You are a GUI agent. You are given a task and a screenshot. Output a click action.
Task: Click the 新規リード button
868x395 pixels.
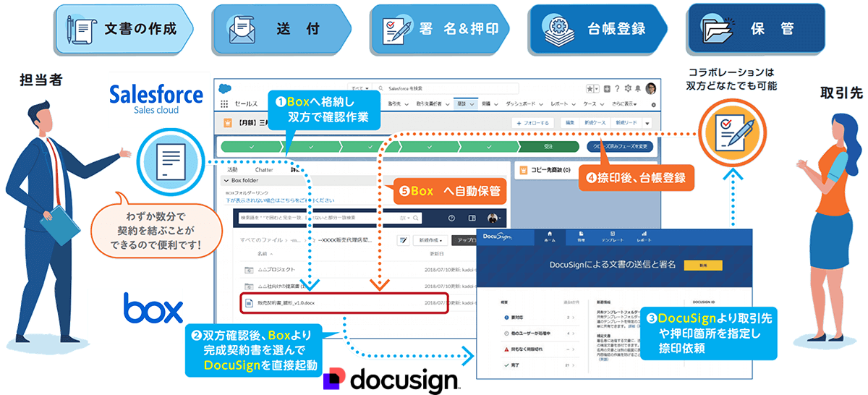(x=626, y=123)
